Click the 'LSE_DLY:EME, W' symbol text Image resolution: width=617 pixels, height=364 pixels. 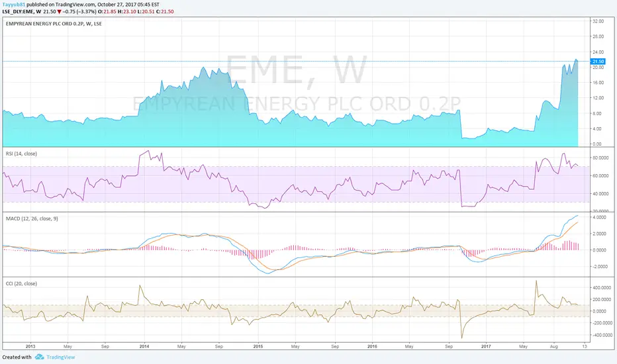[22, 12]
